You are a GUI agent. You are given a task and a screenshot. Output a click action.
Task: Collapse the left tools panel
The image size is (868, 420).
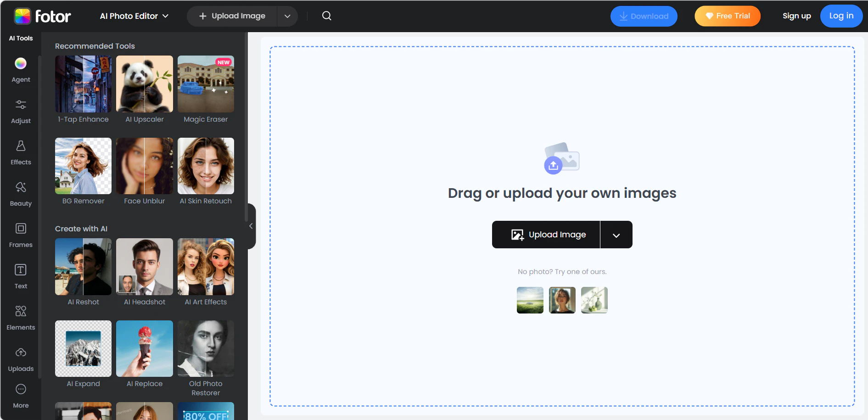(251, 226)
